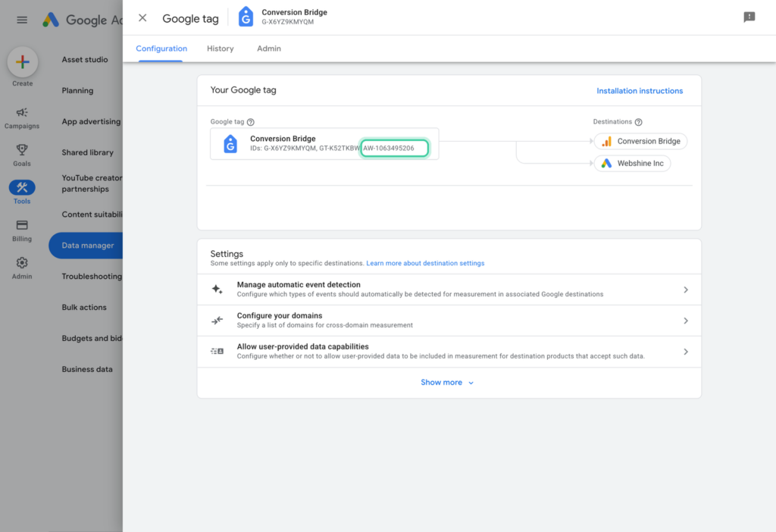776x532 pixels.
Task: Click help icon next to Destinations
Action: [x=638, y=122]
